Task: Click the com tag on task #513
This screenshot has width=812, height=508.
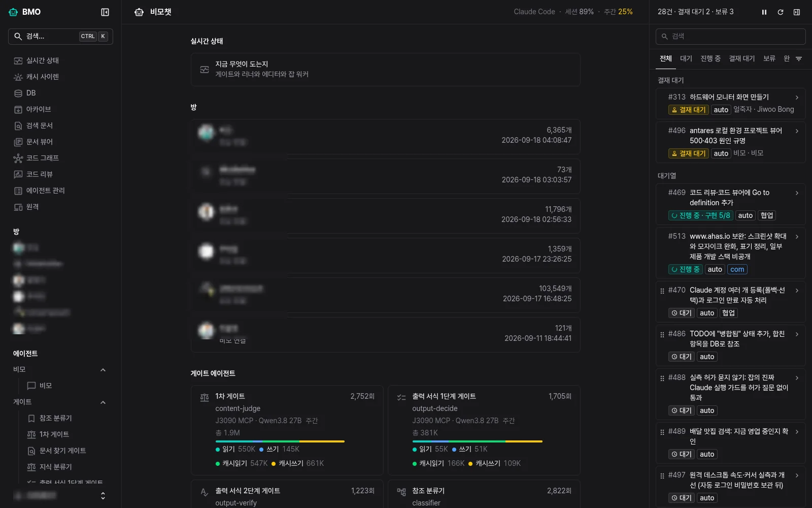Action: (x=737, y=269)
